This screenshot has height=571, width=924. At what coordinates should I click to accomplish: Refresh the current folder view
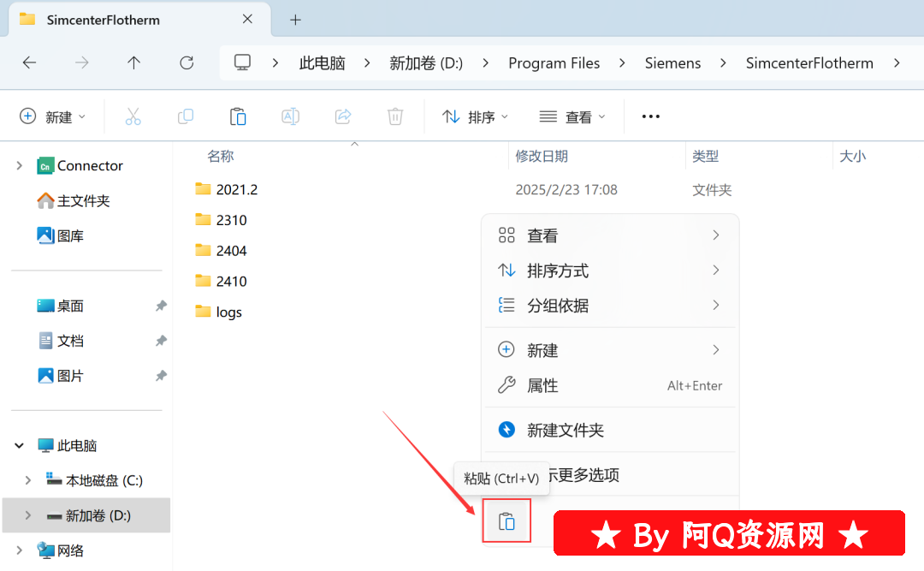pyautogui.click(x=187, y=62)
